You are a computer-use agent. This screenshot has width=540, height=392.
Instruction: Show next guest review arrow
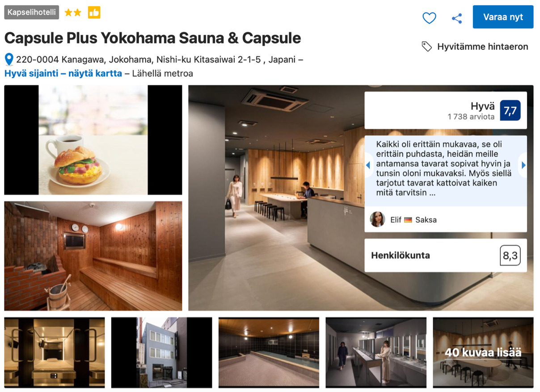coord(523,165)
